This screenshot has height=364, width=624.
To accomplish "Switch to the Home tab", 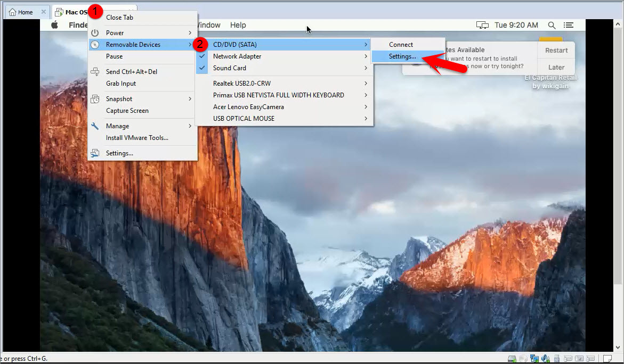I will [x=27, y=12].
